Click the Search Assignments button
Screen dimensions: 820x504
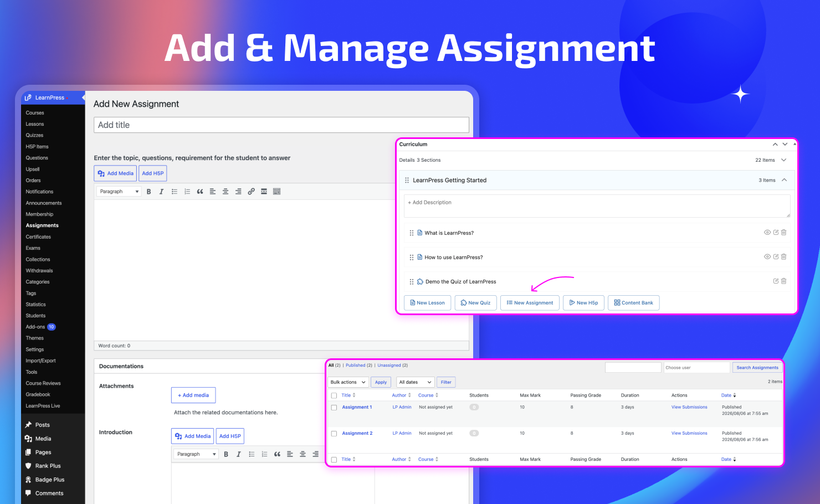757,368
